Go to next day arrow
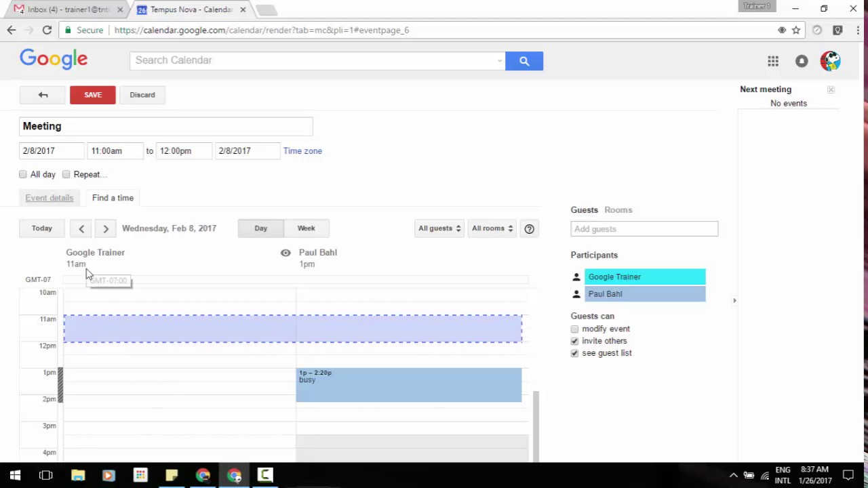The height and width of the screenshot is (488, 868). tap(105, 228)
